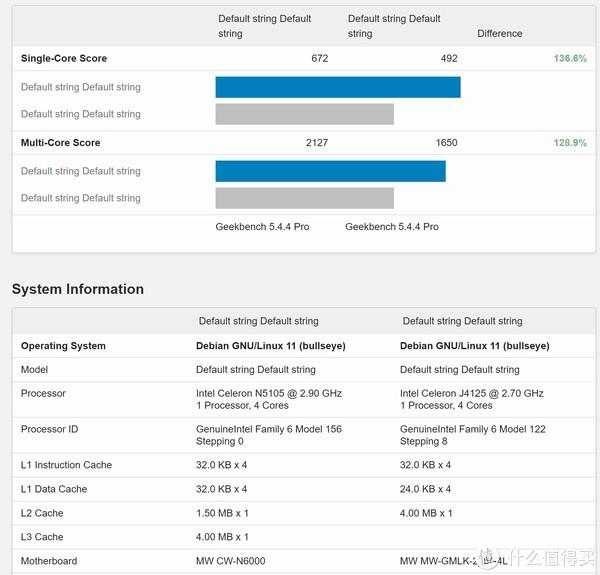Click the Difference column header
600x575 pixels.
[x=499, y=34]
